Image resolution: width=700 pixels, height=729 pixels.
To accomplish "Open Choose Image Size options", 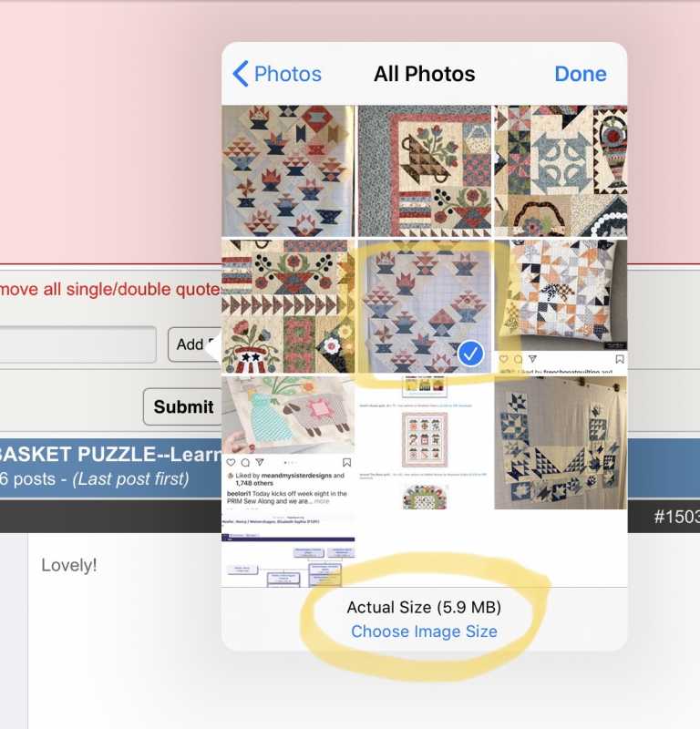I will click(424, 631).
